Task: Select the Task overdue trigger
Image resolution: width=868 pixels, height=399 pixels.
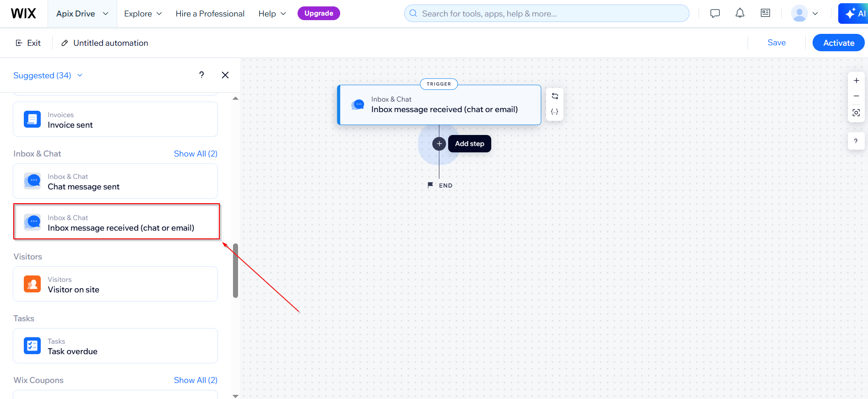Action: (x=115, y=346)
